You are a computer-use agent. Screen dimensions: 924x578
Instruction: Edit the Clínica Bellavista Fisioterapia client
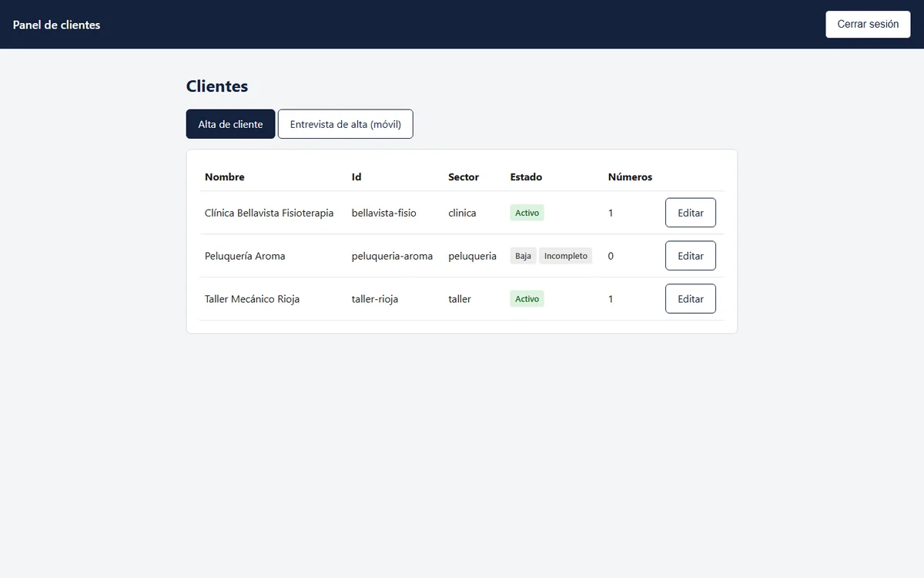pyautogui.click(x=691, y=213)
